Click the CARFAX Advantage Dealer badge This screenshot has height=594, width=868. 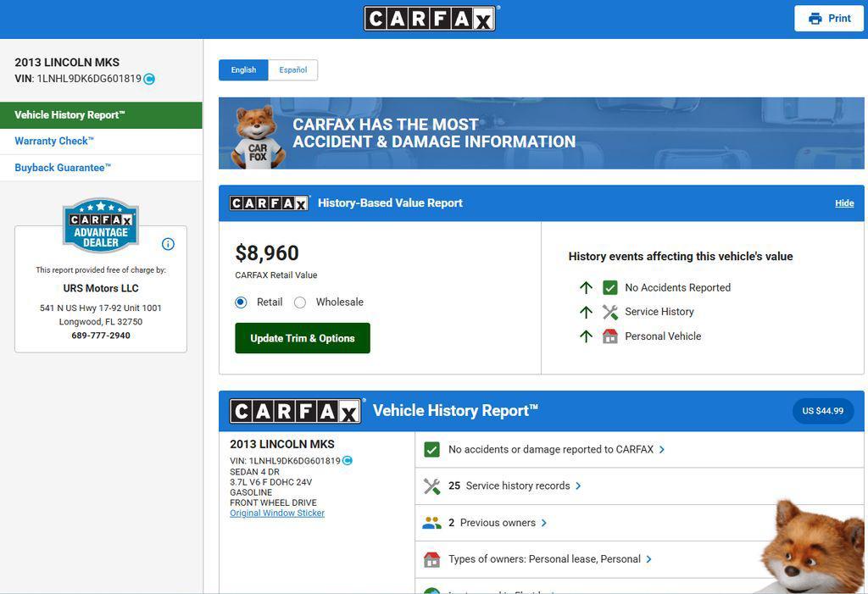point(101,225)
